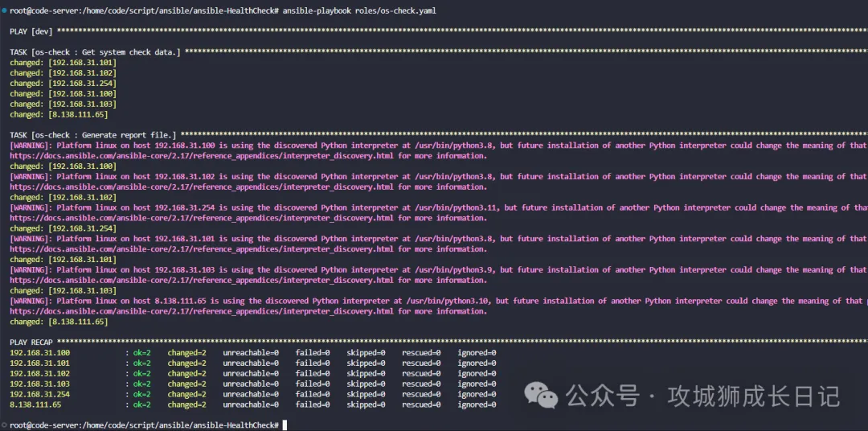The height and width of the screenshot is (431, 868).
Task: Open the interpreter discovery URL under the 192.168.31.102 warning
Action: [x=201, y=187]
